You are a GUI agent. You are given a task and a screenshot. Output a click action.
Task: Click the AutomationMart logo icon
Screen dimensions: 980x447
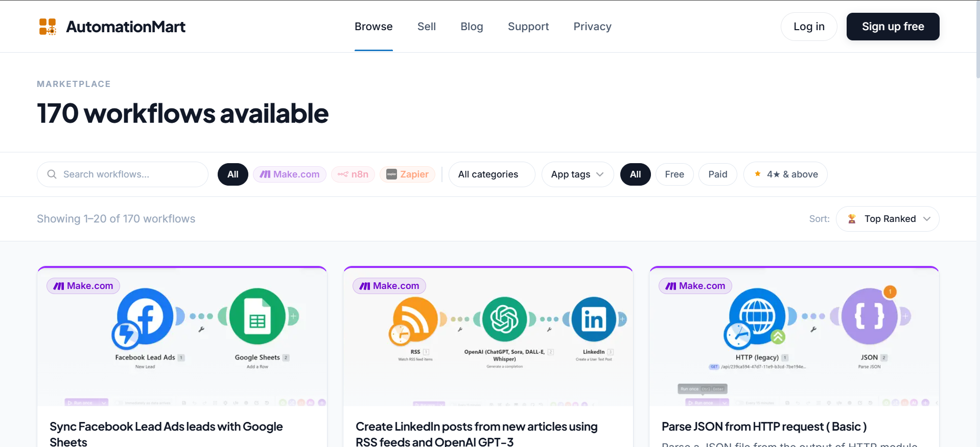point(48,27)
